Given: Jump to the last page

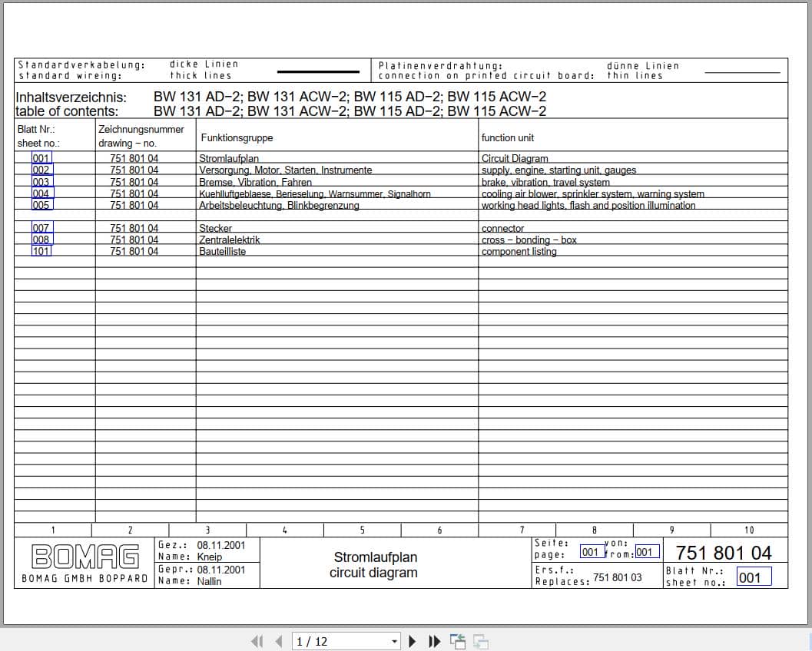Looking at the screenshot, I should coord(433,641).
